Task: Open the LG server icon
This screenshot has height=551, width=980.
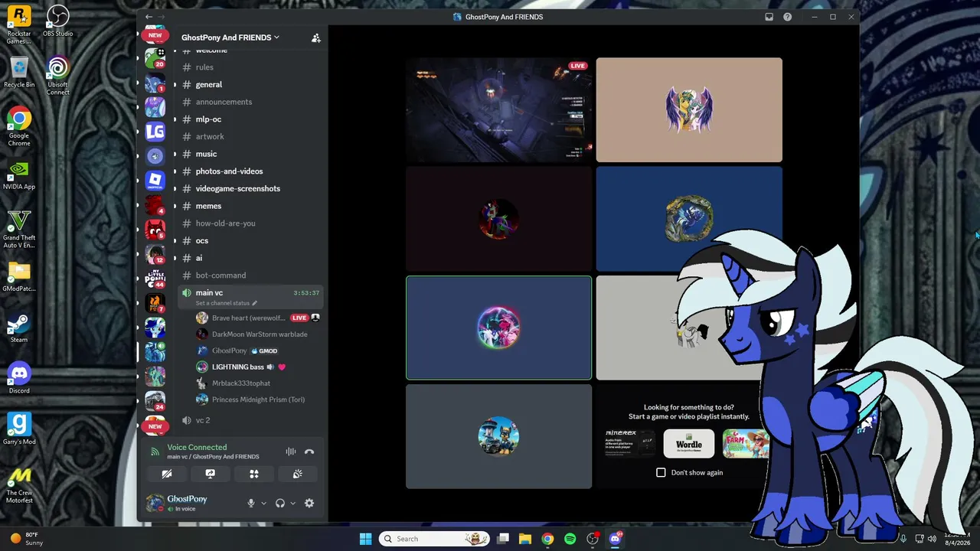Action: click(155, 132)
